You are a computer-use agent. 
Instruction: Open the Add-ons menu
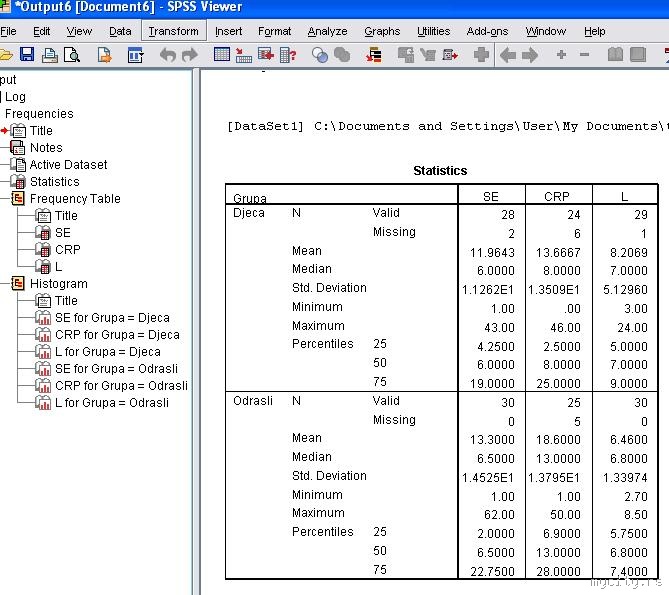(487, 31)
